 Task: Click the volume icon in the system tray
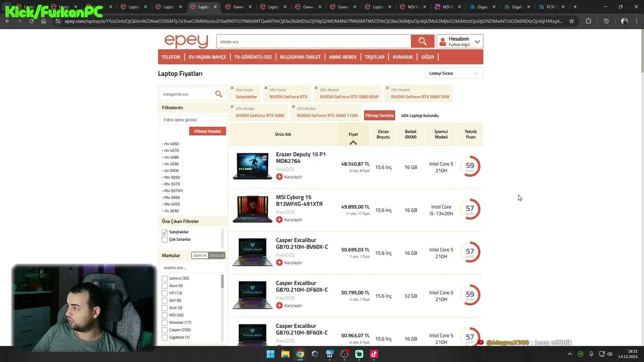point(610,354)
